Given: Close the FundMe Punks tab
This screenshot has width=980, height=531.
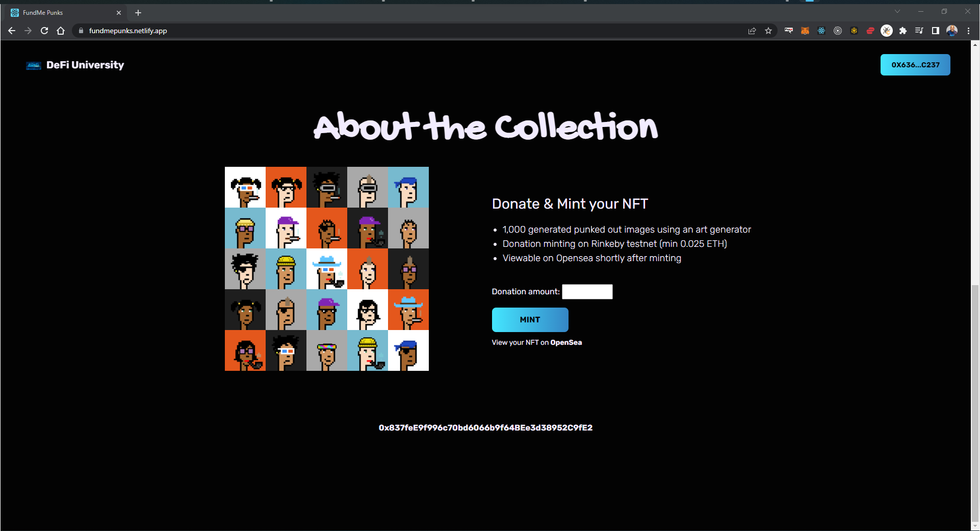Looking at the screenshot, I should coord(119,13).
